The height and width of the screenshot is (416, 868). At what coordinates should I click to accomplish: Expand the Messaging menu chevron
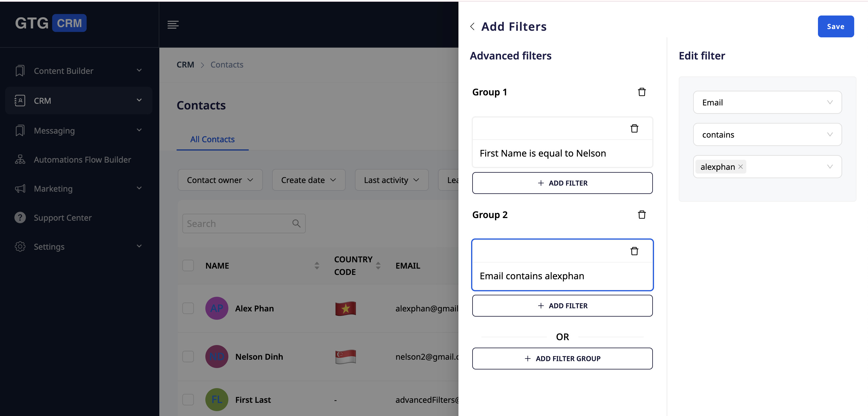click(x=139, y=130)
